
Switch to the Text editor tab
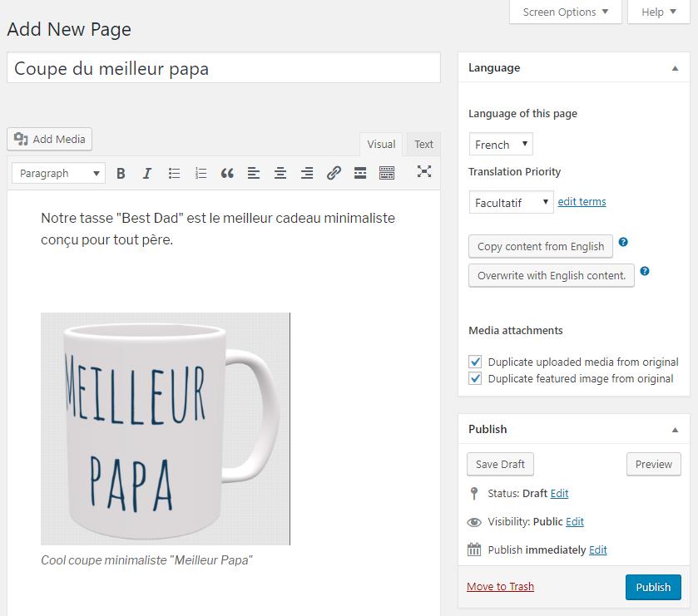pyautogui.click(x=423, y=144)
